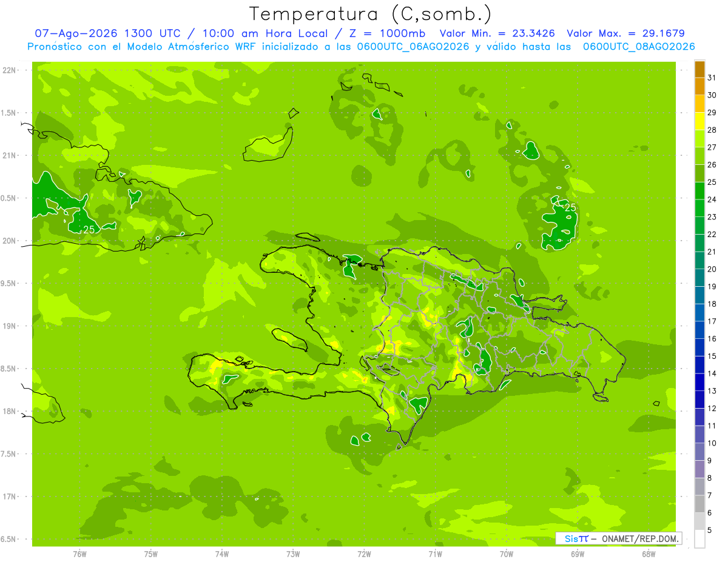This screenshot has height=562, width=728.
Task: Pick the dark orange swatch above 31
Action: point(699,69)
